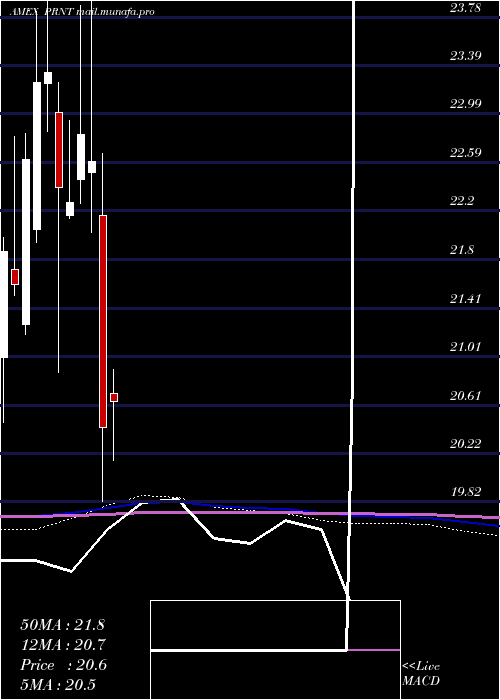Select the tall white candlestick body below 23.39

[37, 156]
